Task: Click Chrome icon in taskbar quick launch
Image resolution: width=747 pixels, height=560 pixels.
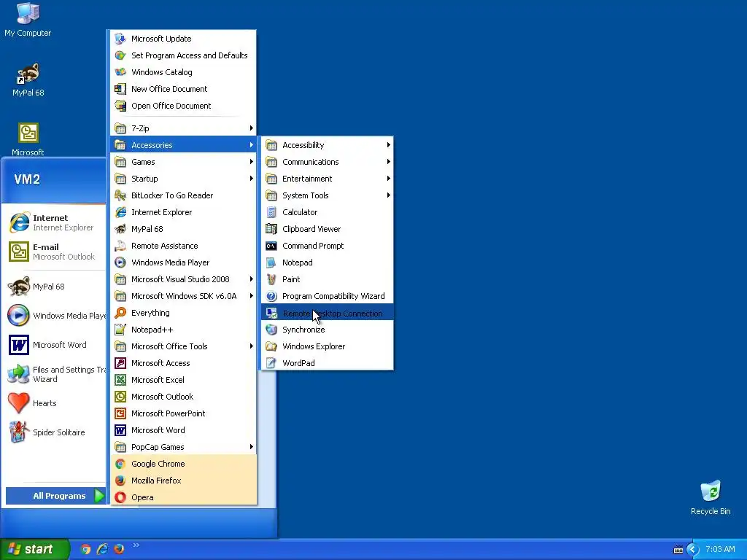Action: [x=85, y=549]
